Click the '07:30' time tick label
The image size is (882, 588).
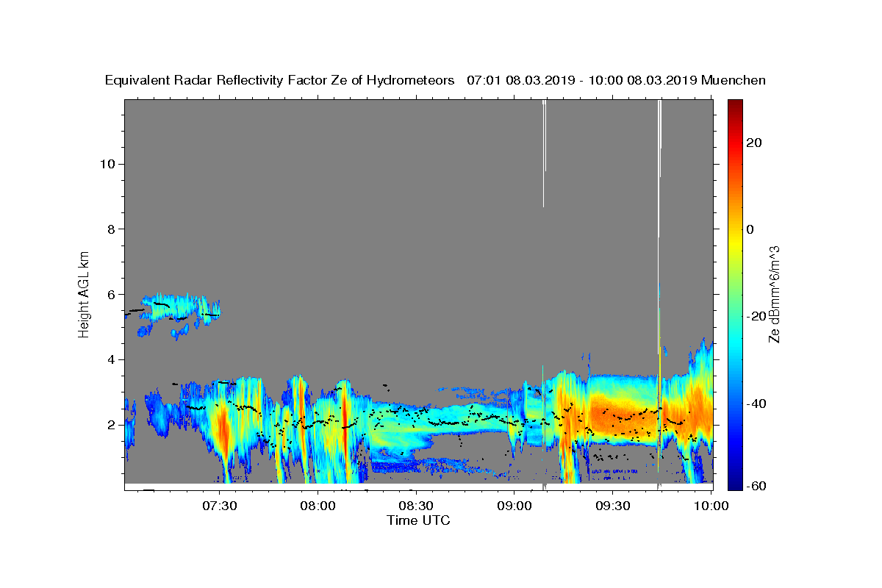220,506
